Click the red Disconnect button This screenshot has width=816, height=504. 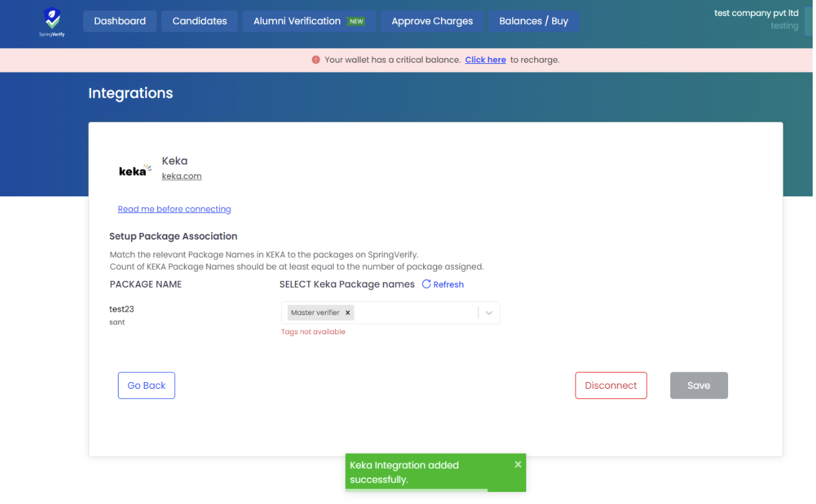611,385
